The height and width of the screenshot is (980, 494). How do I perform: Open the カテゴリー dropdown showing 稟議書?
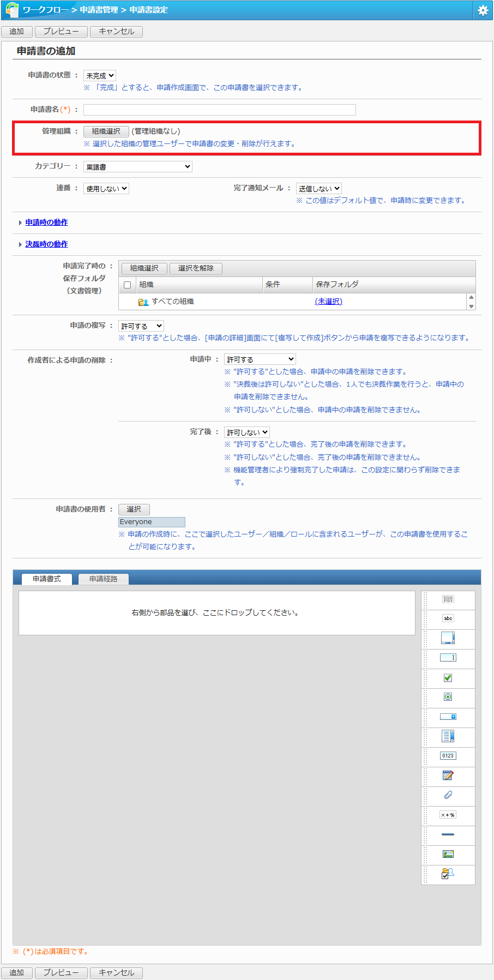[x=138, y=167]
